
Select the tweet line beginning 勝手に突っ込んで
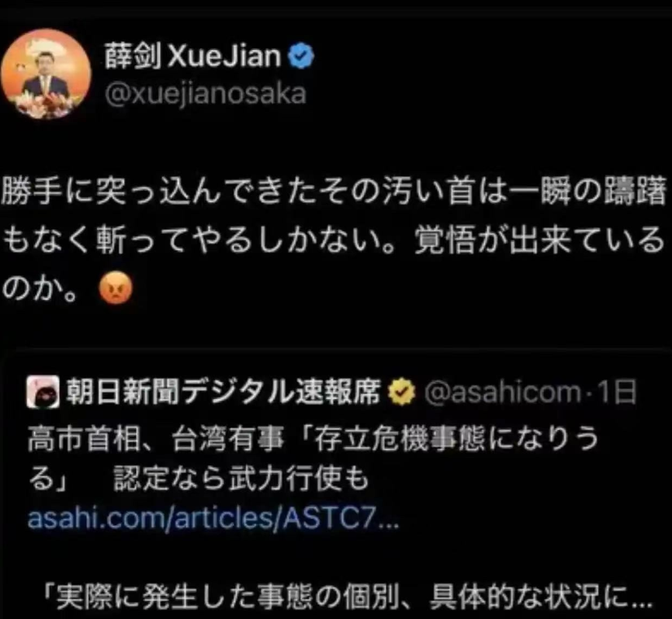(334, 190)
